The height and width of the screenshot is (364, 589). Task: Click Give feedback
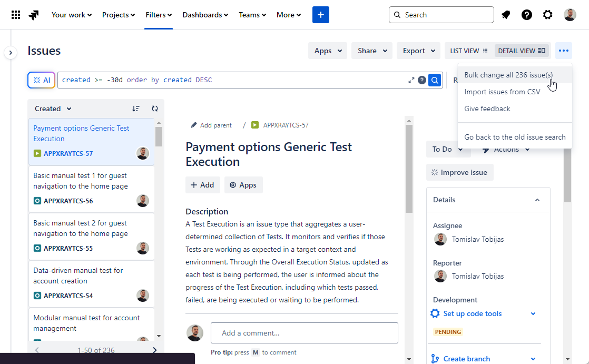click(487, 109)
